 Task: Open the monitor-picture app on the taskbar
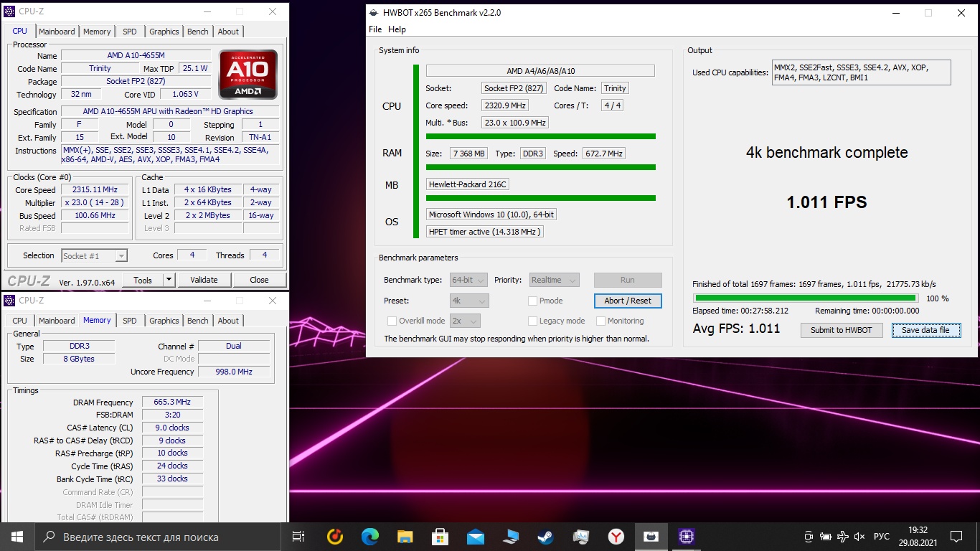coord(581,537)
